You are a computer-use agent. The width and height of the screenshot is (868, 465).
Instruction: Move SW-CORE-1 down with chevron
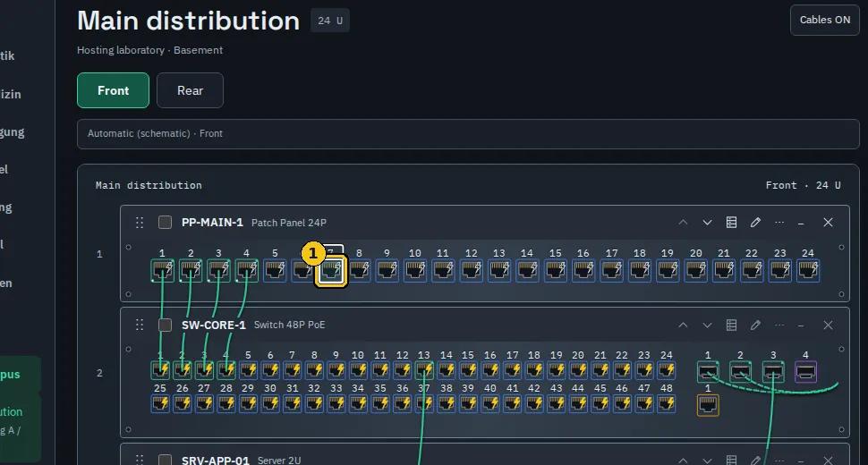coord(707,325)
